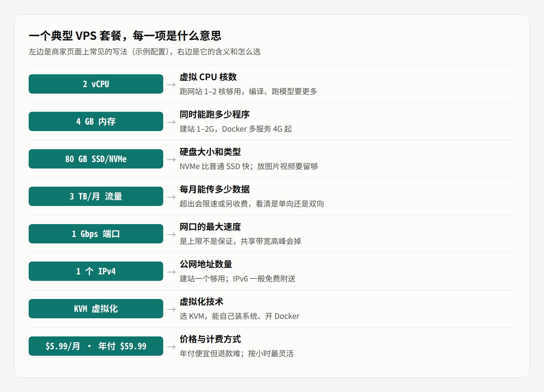Viewport: 544px width, 392px height.
Task: Click the title "一个典型 VPS 套餐，每一项是什么意思"
Action: point(125,36)
